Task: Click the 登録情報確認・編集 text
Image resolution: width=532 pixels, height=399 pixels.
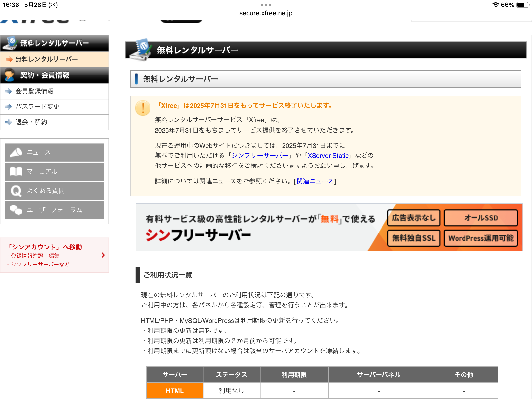Action: pyautogui.click(x=35, y=256)
